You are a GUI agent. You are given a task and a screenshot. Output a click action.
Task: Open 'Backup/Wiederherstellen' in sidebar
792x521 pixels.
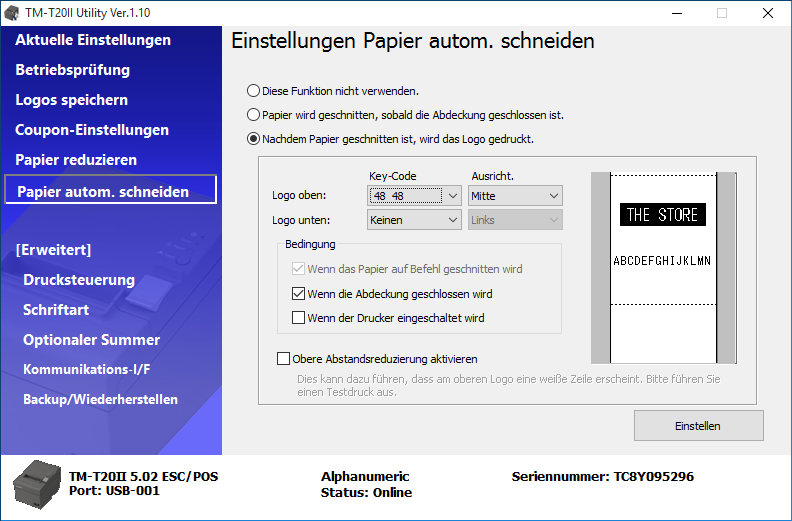tap(100, 399)
